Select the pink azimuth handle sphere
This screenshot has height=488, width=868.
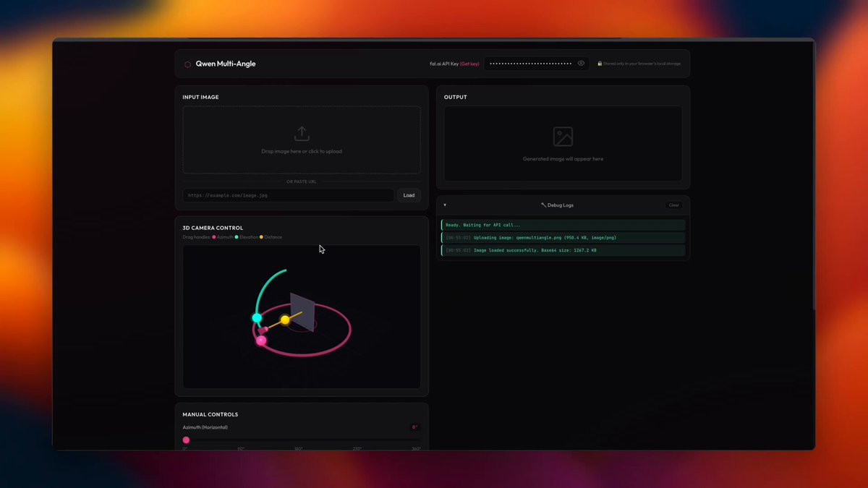click(261, 341)
